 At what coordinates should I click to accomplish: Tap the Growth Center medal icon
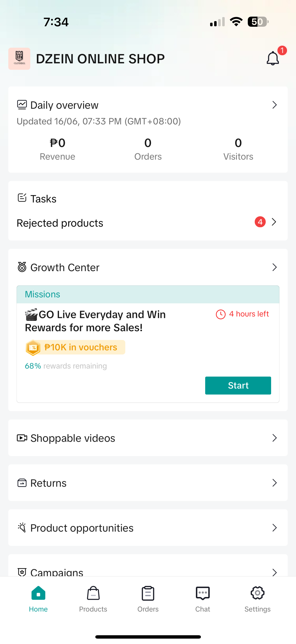click(x=22, y=267)
